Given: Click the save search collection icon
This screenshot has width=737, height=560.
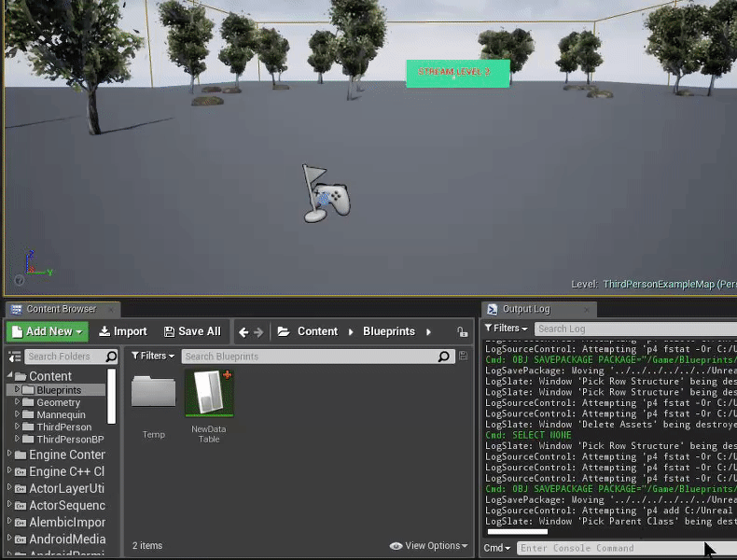Looking at the screenshot, I should (463, 356).
